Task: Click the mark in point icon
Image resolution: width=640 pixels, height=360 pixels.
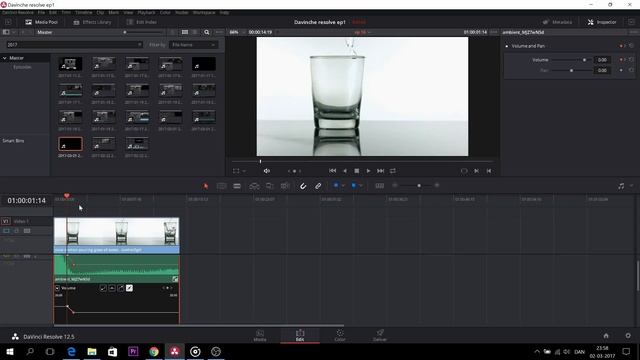Action: pos(476,171)
